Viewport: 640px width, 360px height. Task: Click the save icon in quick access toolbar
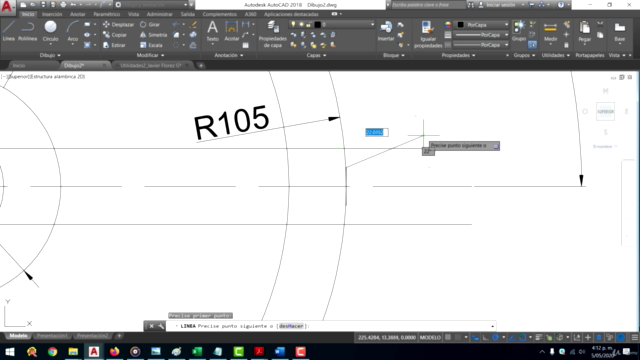click(x=43, y=4)
